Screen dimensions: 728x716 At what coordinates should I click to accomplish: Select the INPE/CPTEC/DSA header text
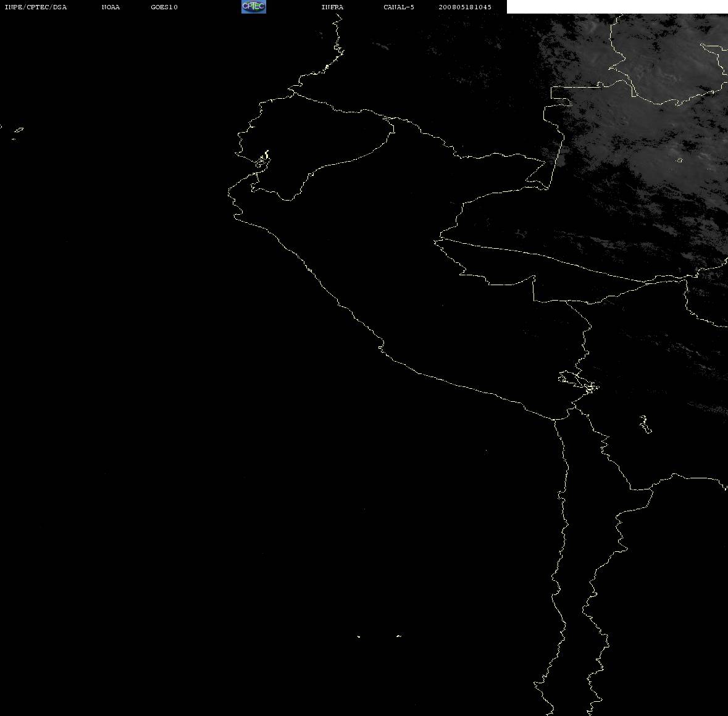[36, 7]
